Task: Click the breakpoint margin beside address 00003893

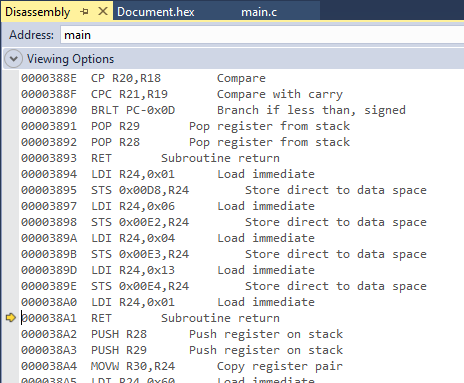Action: pos(11,158)
